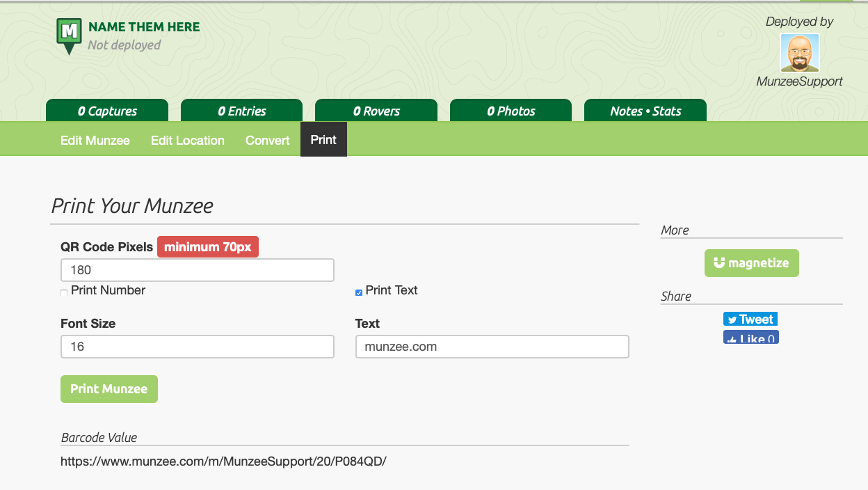The height and width of the screenshot is (490, 868).
Task: Click the magnetize button
Action: coord(752,263)
